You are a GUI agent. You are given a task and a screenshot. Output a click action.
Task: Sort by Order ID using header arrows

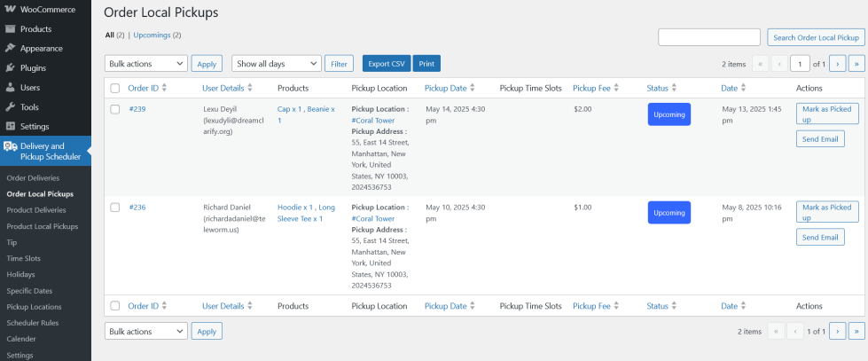coord(164,88)
